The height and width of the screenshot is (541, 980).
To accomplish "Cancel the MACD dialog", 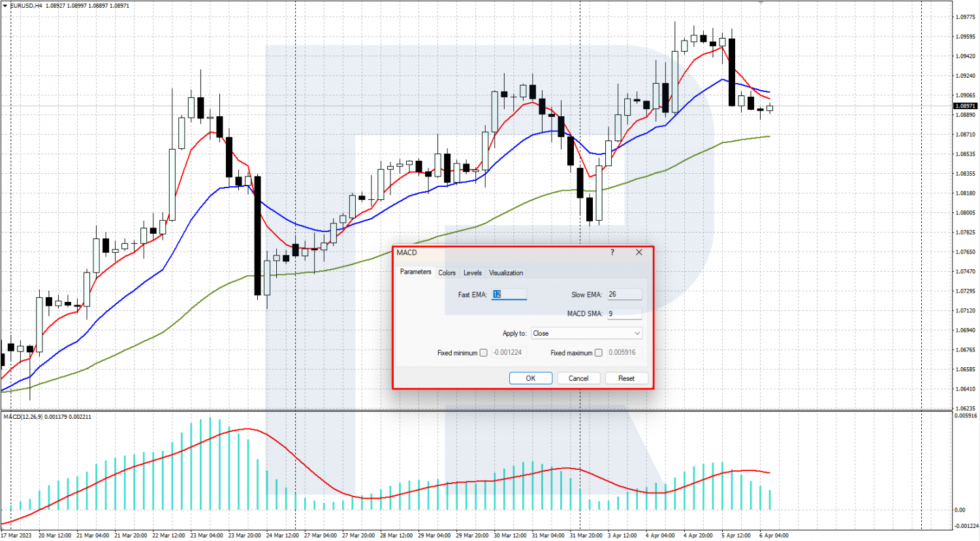I will coord(578,378).
